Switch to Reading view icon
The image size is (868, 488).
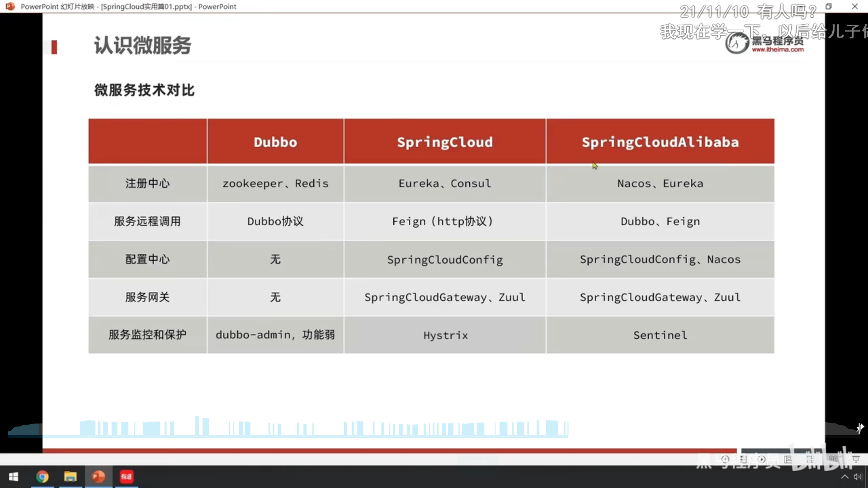[833, 459]
